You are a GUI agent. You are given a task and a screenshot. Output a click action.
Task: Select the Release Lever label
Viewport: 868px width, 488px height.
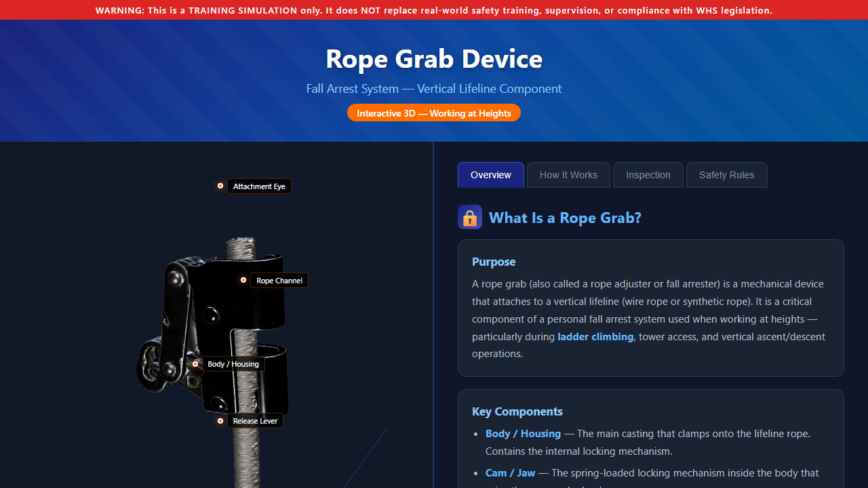(255, 421)
